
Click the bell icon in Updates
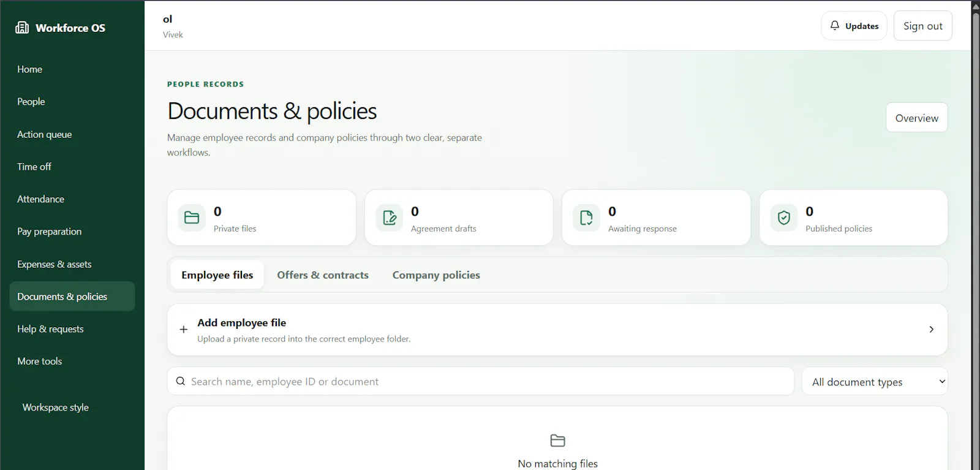835,26
